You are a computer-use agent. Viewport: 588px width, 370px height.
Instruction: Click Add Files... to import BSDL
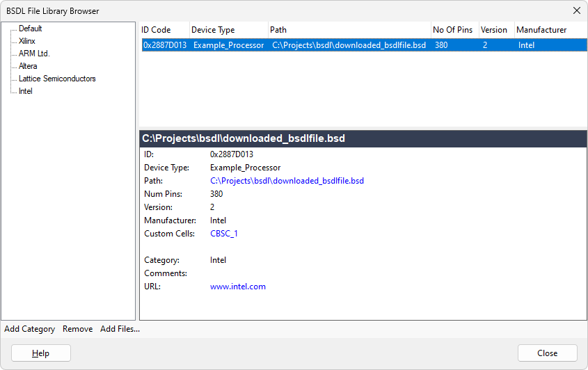pos(120,329)
